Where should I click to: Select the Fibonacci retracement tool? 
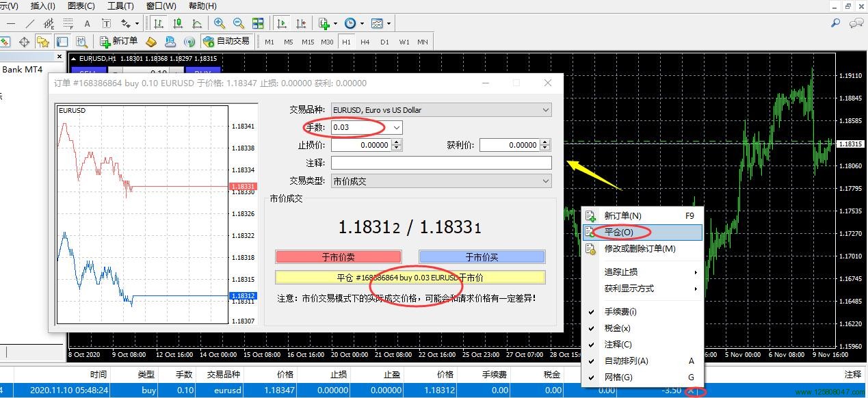point(68,23)
